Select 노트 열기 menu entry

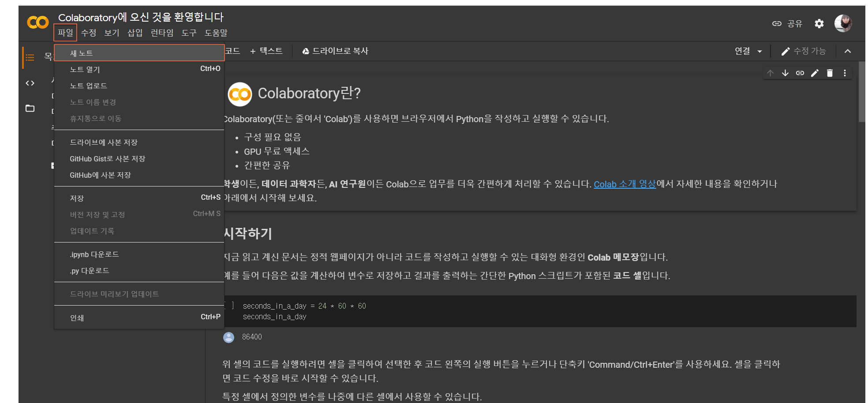tap(139, 69)
